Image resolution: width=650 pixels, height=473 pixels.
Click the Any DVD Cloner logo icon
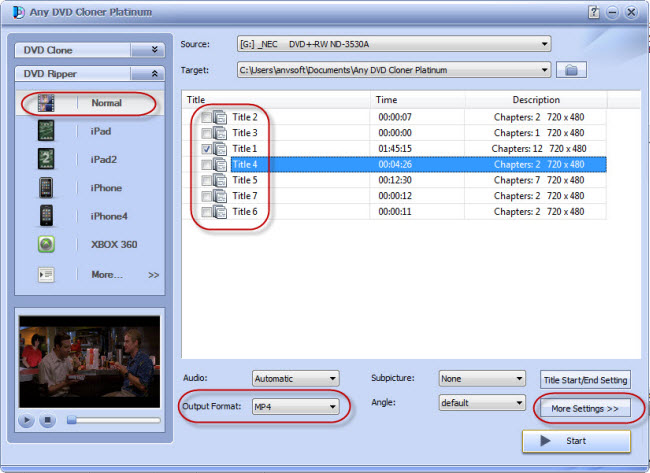18,12
